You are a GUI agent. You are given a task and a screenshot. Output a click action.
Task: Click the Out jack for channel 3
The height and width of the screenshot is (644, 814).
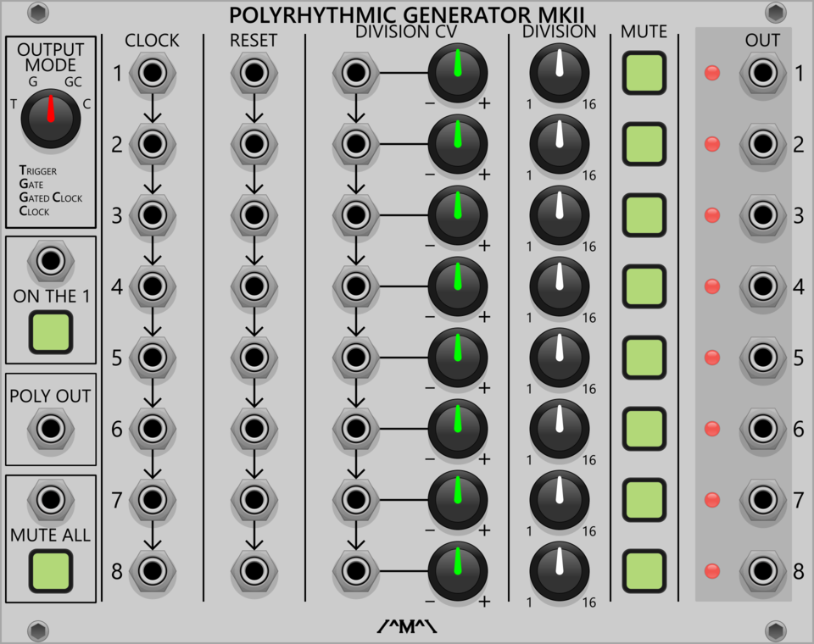tap(763, 215)
